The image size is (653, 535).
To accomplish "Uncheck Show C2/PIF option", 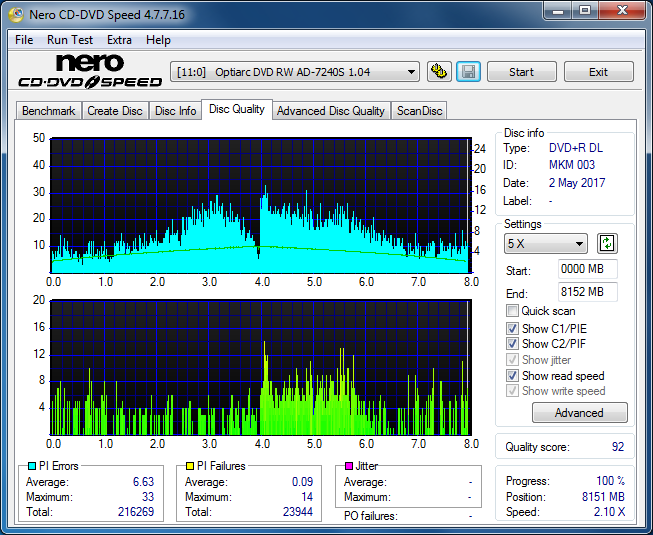I will (x=512, y=343).
